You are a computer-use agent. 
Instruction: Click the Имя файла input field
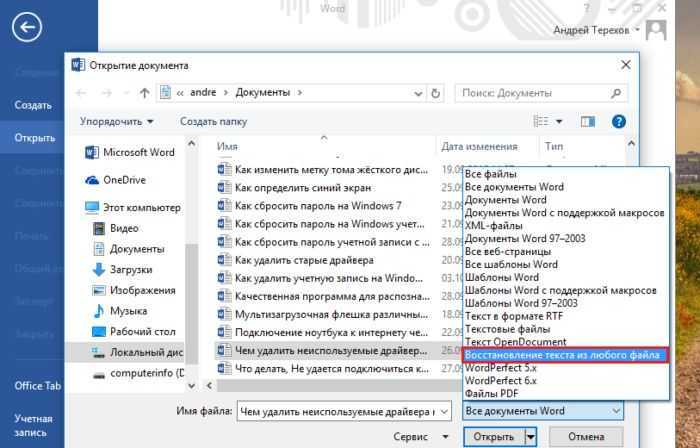click(x=338, y=411)
